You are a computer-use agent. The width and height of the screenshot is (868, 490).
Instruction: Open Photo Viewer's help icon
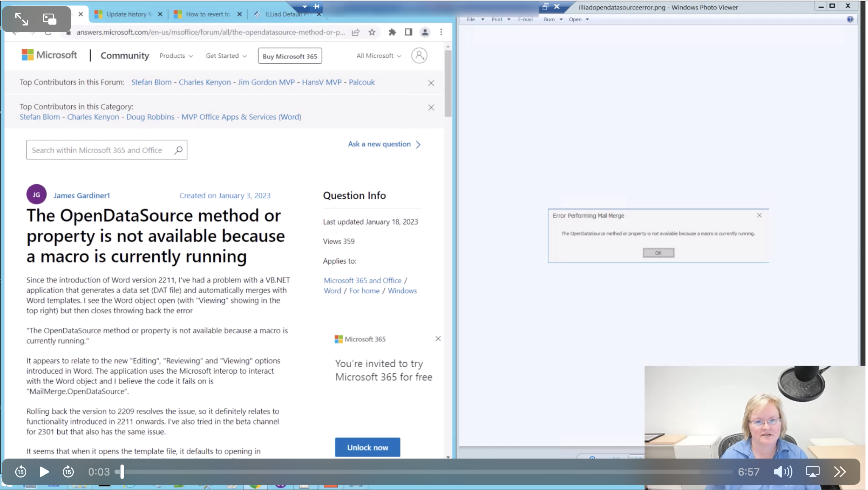850,19
